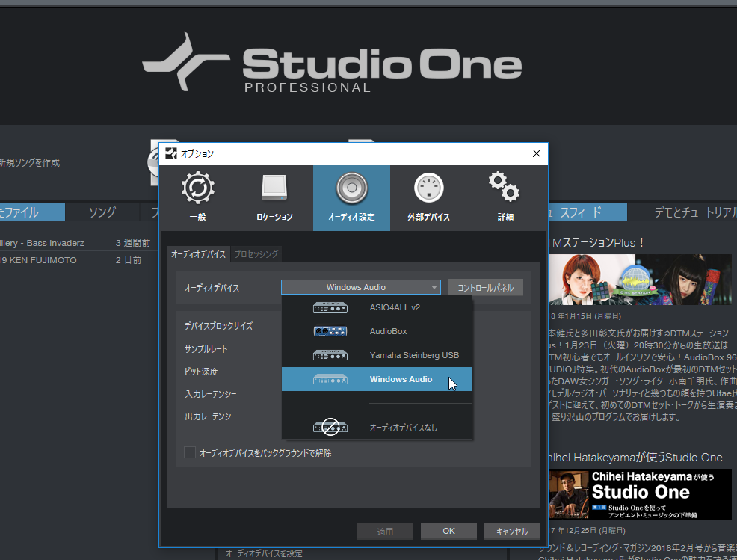Image resolution: width=737 pixels, height=560 pixels.
Task: Open the ソング tab on the Start page
Action: (102, 212)
